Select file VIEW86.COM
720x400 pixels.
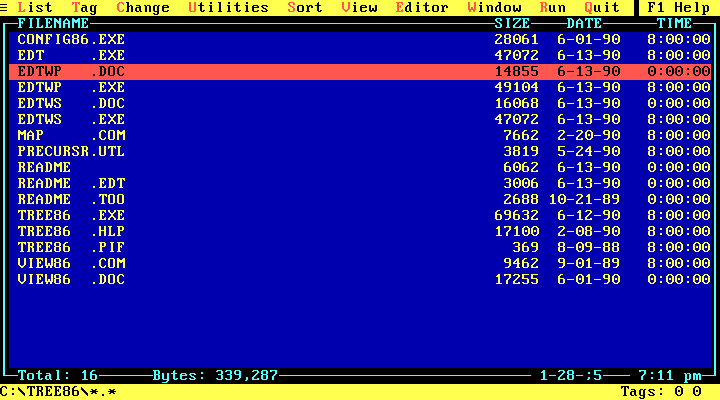click(360, 264)
